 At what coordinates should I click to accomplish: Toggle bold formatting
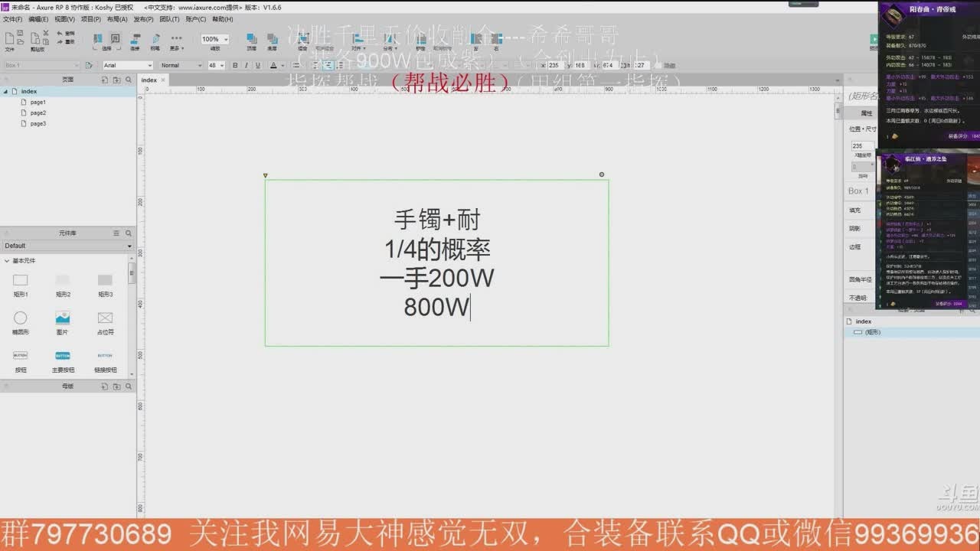click(x=235, y=65)
